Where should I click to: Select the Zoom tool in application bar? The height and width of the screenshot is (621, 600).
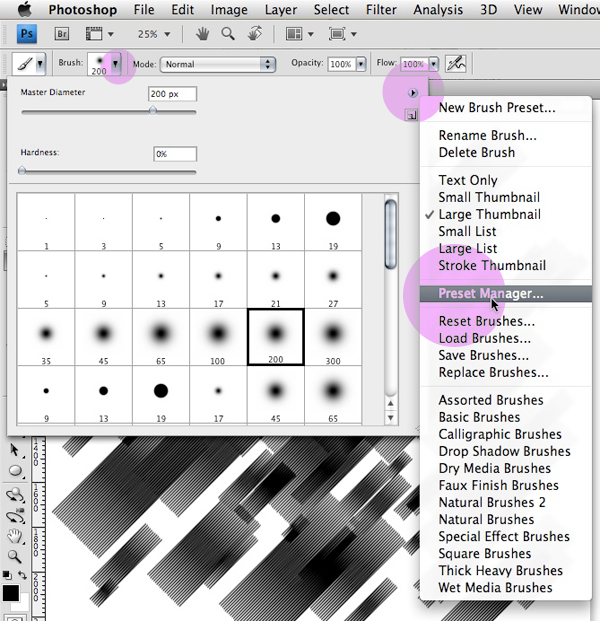coord(228,34)
